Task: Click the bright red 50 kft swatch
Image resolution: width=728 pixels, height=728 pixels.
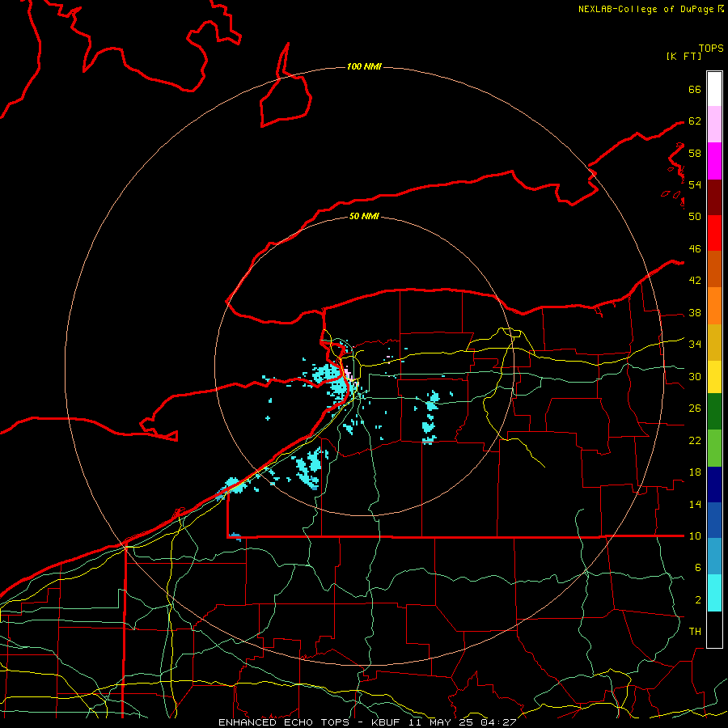Action: [x=714, y=233]
